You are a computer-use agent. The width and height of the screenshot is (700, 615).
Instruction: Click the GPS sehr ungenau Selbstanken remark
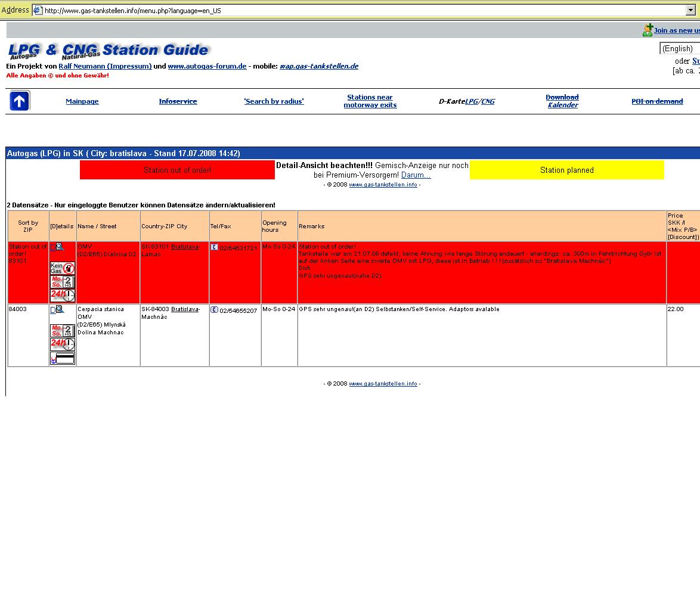click(x=399, y=309)
